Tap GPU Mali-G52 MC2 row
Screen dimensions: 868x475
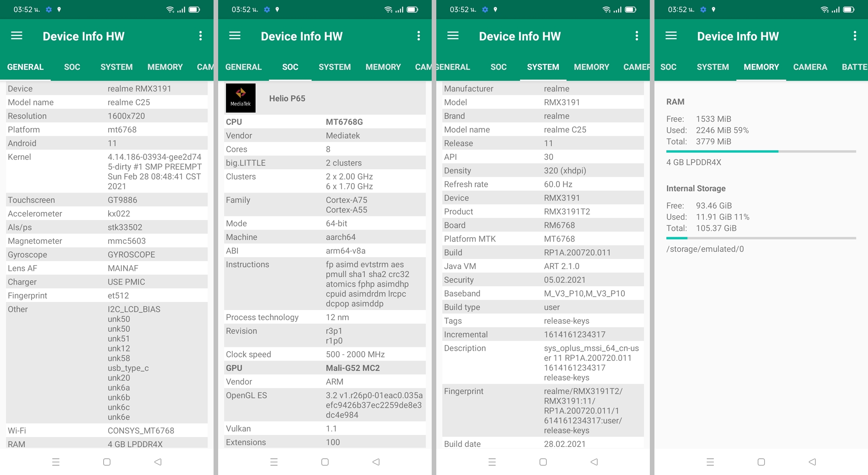click(325, 368)
